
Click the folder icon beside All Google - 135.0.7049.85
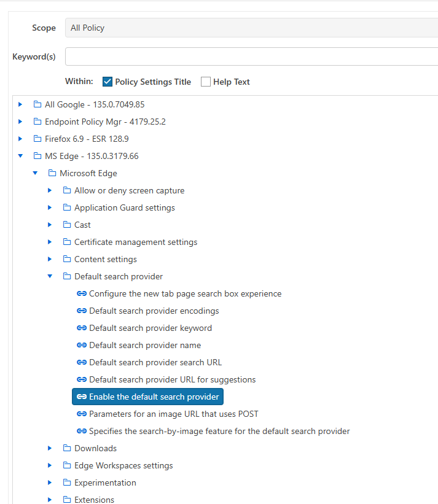point(37,104)
